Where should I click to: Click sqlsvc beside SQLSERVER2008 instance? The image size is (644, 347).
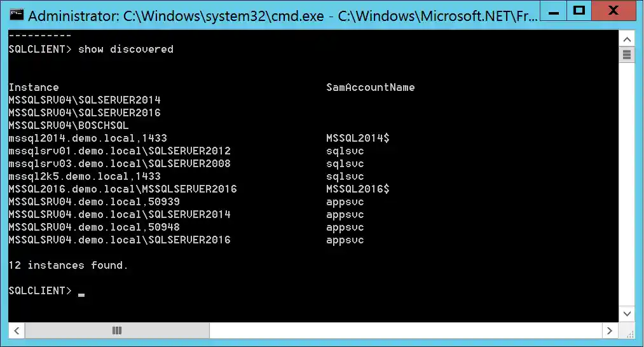345,164
